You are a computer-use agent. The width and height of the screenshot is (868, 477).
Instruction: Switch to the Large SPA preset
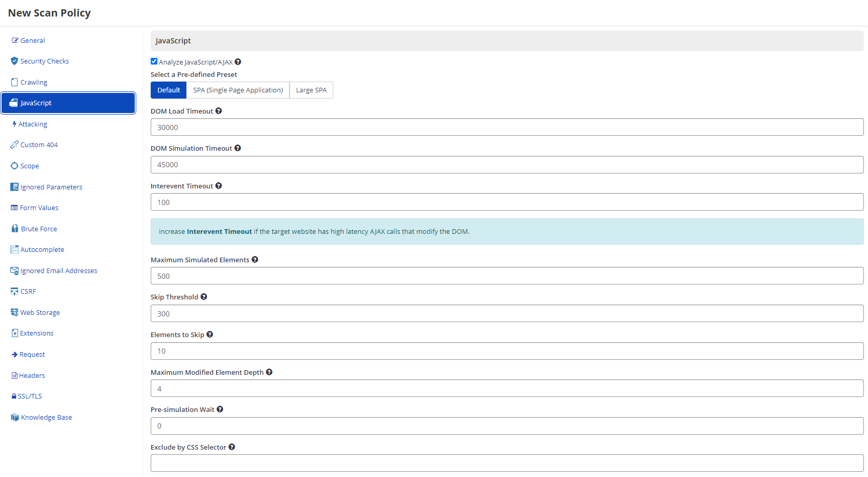(311, 90)
